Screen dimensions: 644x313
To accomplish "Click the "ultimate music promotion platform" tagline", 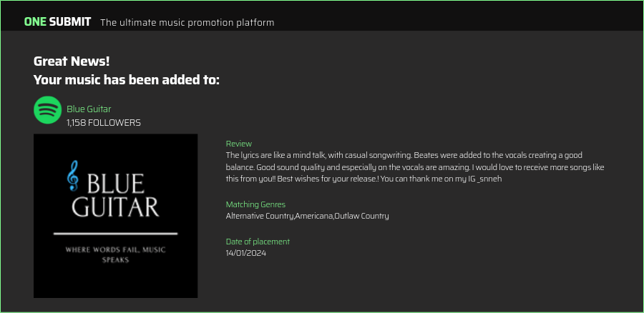I will point(187,22).
